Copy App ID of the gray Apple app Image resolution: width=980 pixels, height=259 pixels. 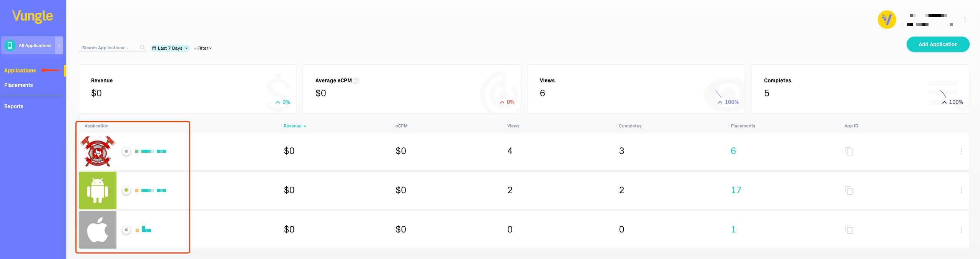coord(849,230)
